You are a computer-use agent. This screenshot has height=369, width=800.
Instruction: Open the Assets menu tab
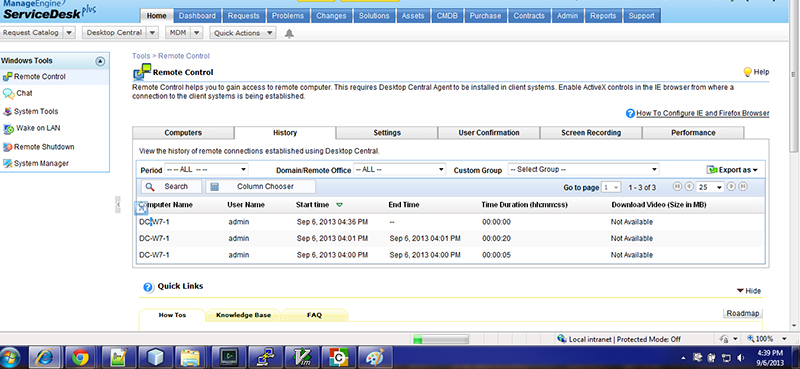413,16
